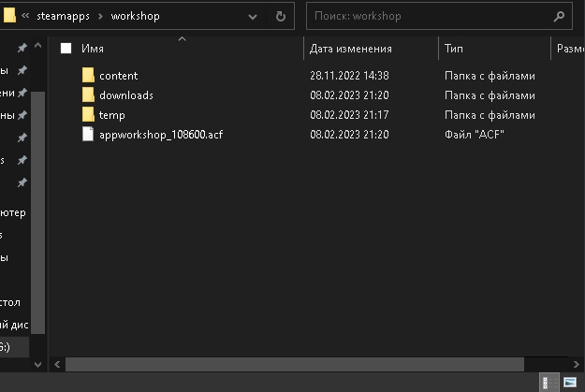
Task: Toggle the select-all checkbox in header
Action: [66, 49]
